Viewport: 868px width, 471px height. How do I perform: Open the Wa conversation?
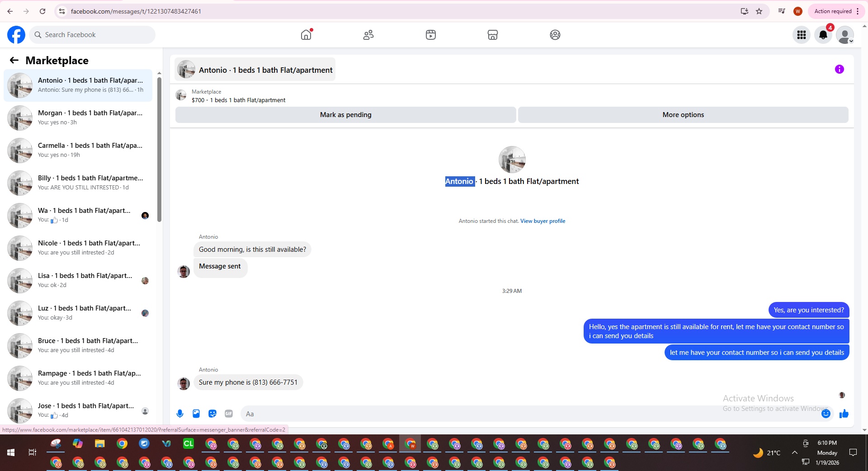tap(78, 215)
